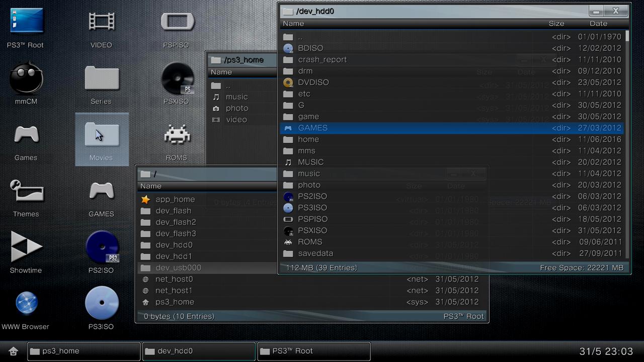The height and width of the screenshot is (362, 644).
Task: Open the BDISO folder in dev_hdd0
Action: coord(310,48)
